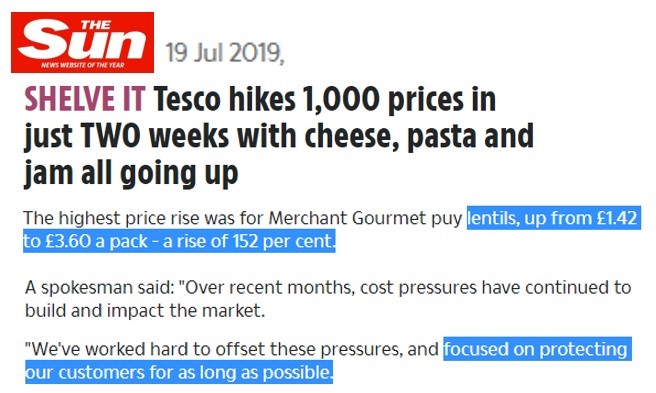Click the word 'THE' in the logo
The height and width of the screenshot is (393, 656).
(96, 25)
